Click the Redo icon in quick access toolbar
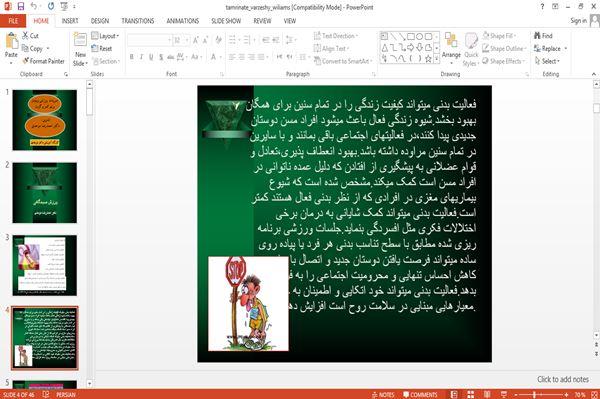 coord(51,6)
